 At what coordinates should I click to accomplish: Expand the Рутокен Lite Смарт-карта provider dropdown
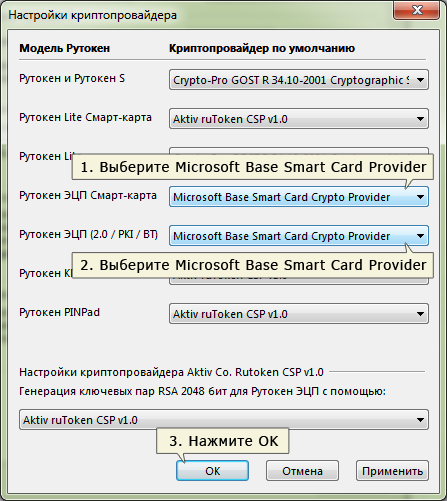point(299,119)
